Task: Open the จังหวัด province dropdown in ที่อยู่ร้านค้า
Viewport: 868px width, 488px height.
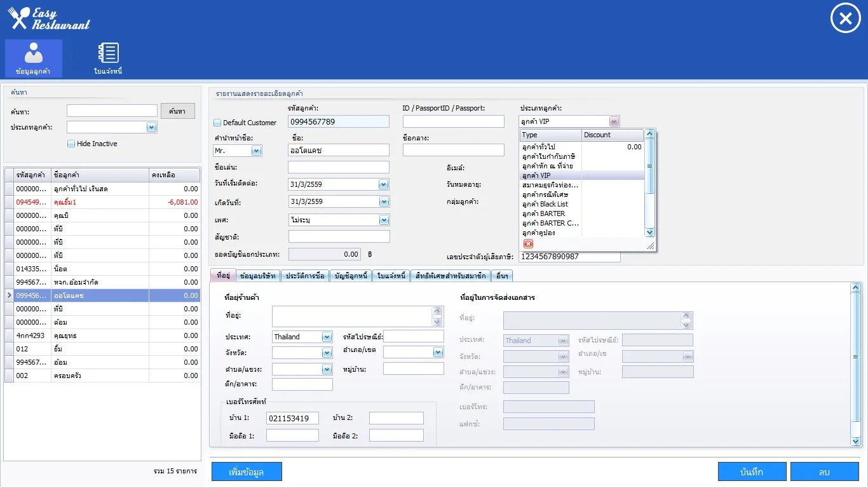Action: [x=327, y=353]
